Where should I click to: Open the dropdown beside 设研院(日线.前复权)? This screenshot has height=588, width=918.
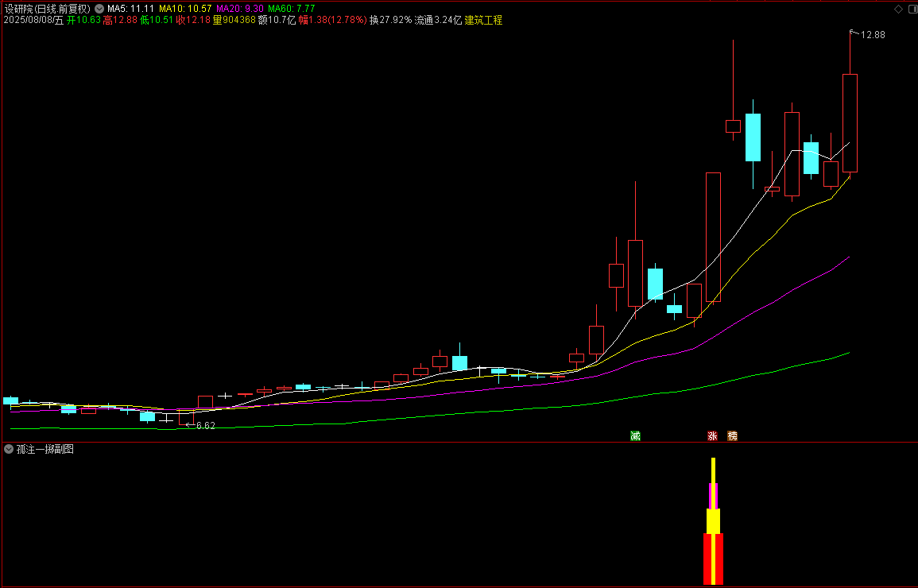(x=99, y=9)
